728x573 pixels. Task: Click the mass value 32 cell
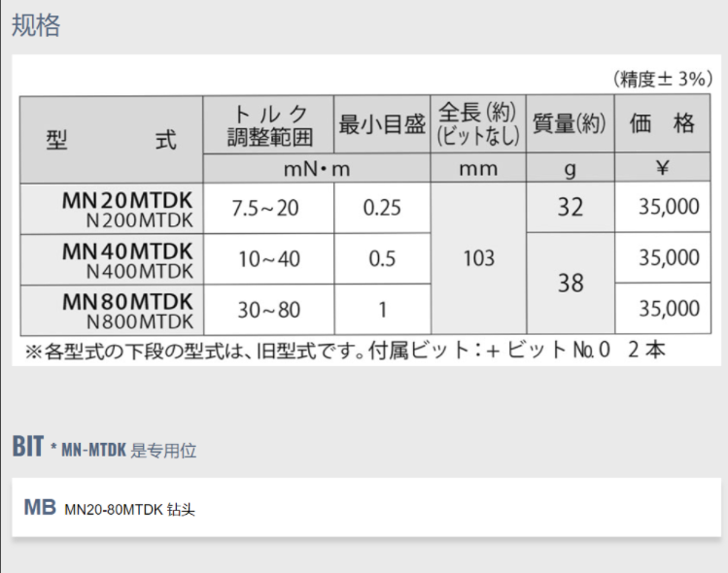570,207
